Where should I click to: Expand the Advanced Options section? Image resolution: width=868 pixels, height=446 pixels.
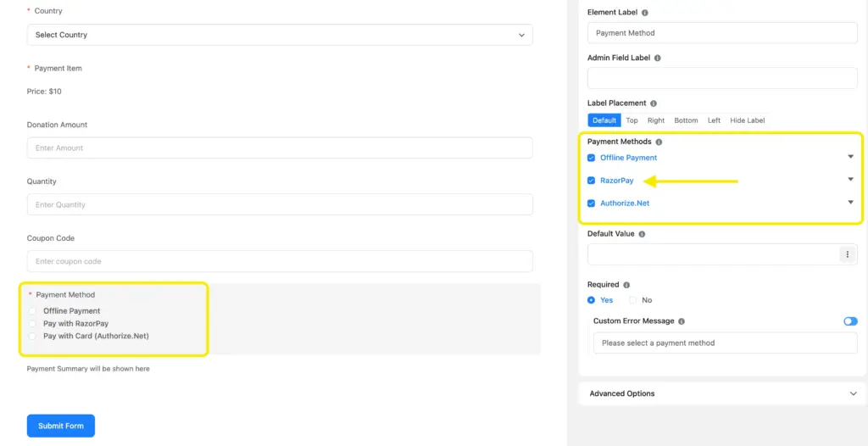722,393
